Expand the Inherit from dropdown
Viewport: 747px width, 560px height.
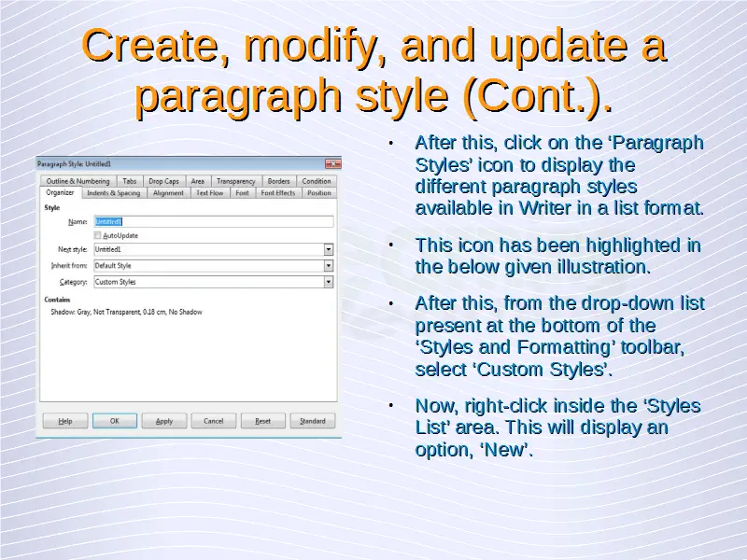pos(329,266)
